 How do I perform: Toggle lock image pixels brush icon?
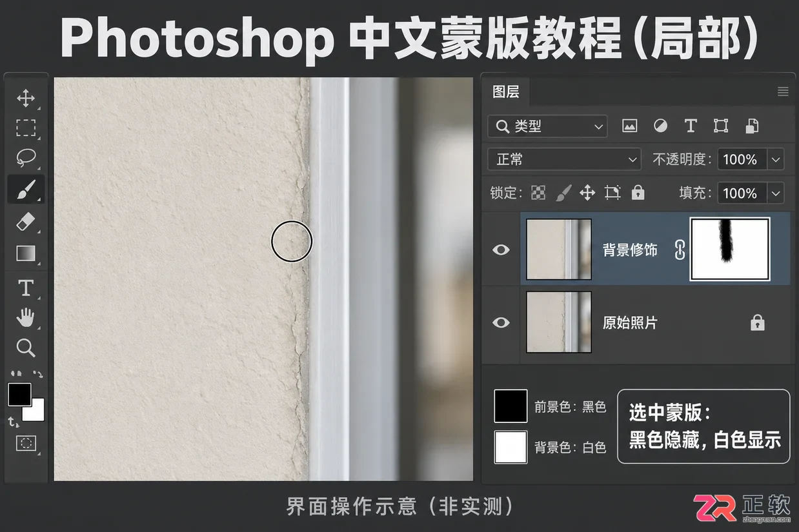coord(563,192)
